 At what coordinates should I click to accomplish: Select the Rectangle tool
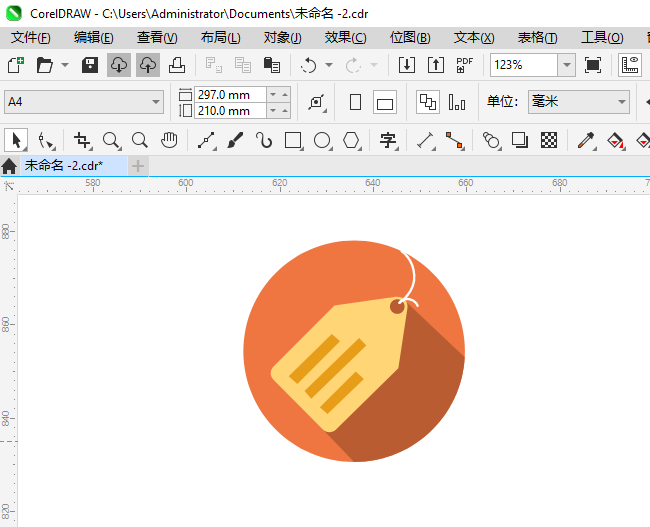coord(293,140)
